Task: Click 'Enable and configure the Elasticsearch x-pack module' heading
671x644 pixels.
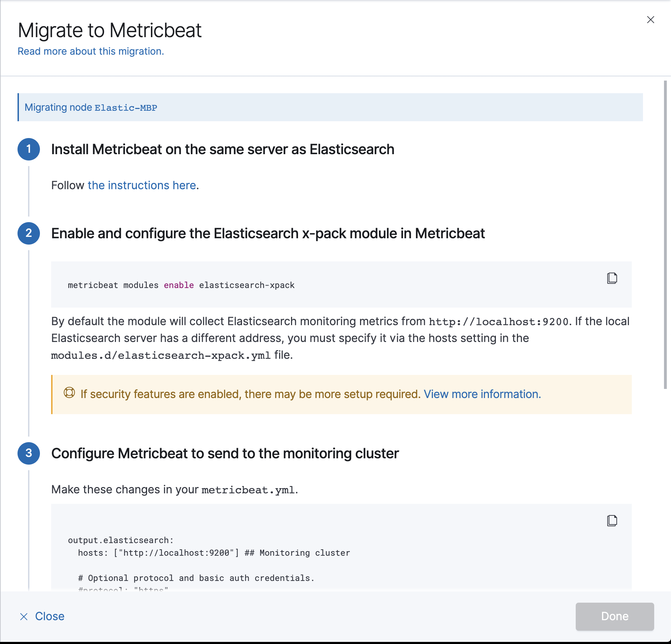Action: point(268,233)
